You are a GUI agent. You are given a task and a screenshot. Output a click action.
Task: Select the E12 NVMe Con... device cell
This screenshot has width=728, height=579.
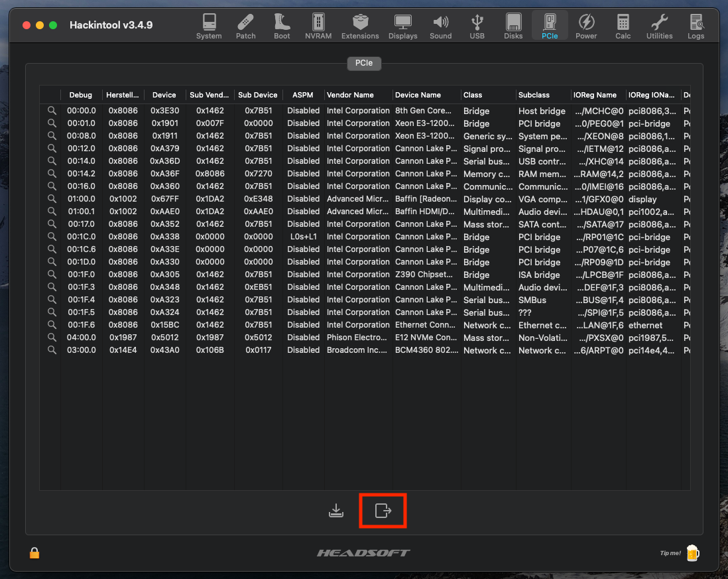point(426,337)
